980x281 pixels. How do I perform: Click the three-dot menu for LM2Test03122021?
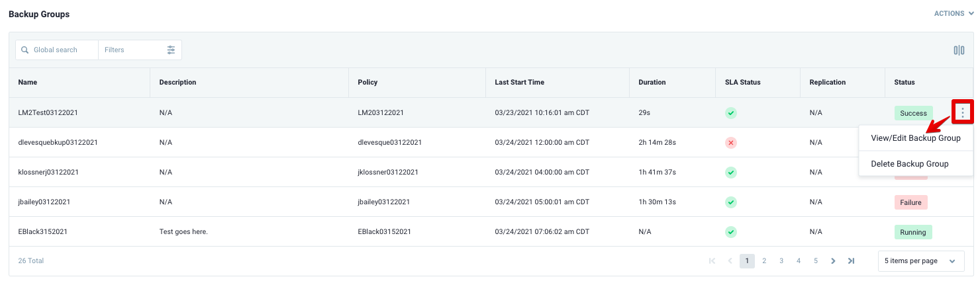[x=962, y=112]
